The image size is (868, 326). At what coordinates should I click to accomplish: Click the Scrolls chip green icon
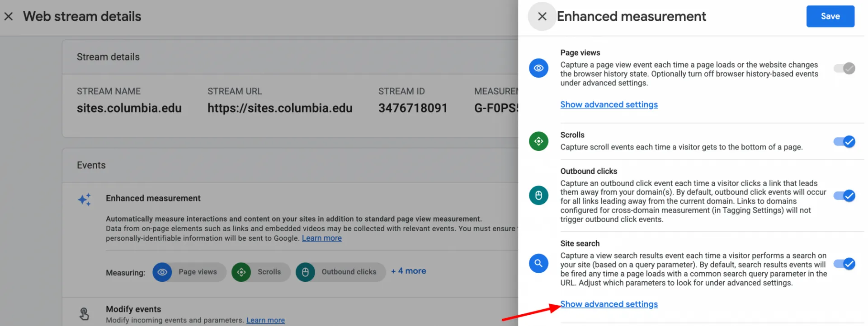tap(241, 272)
